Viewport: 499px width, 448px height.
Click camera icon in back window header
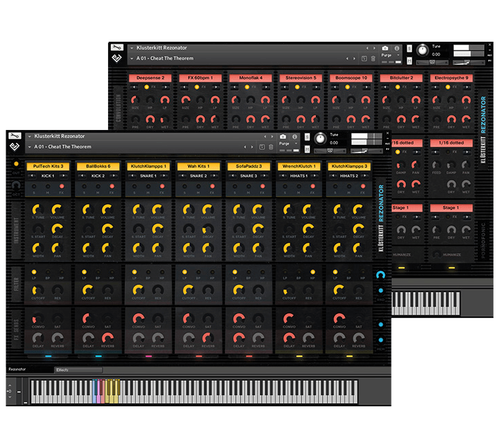click(385, 48)
